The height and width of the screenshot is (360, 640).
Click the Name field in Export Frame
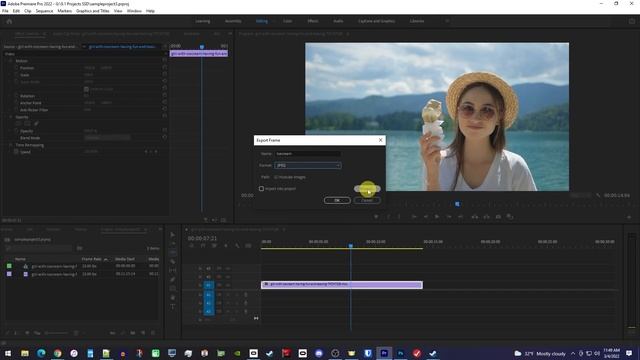tap(308, 153)
